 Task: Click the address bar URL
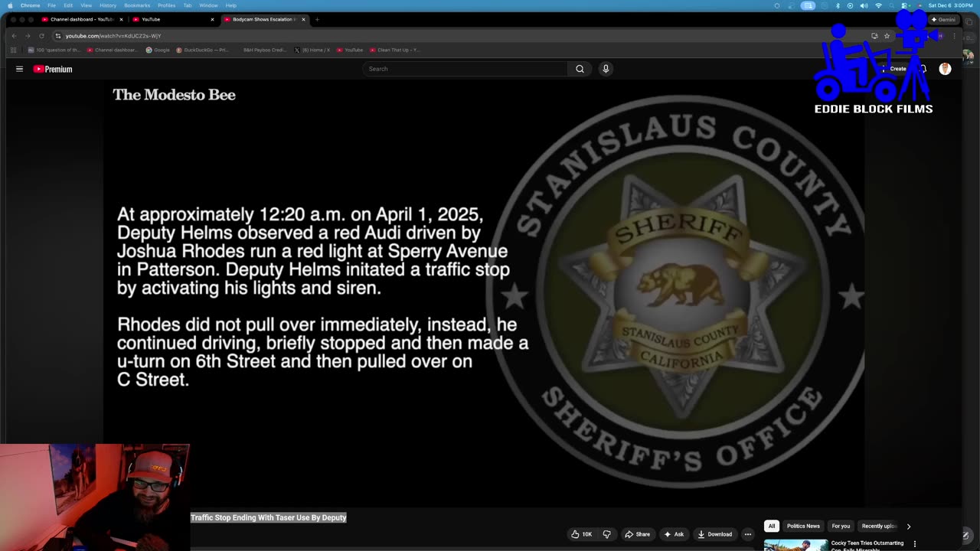coord(113,36)
